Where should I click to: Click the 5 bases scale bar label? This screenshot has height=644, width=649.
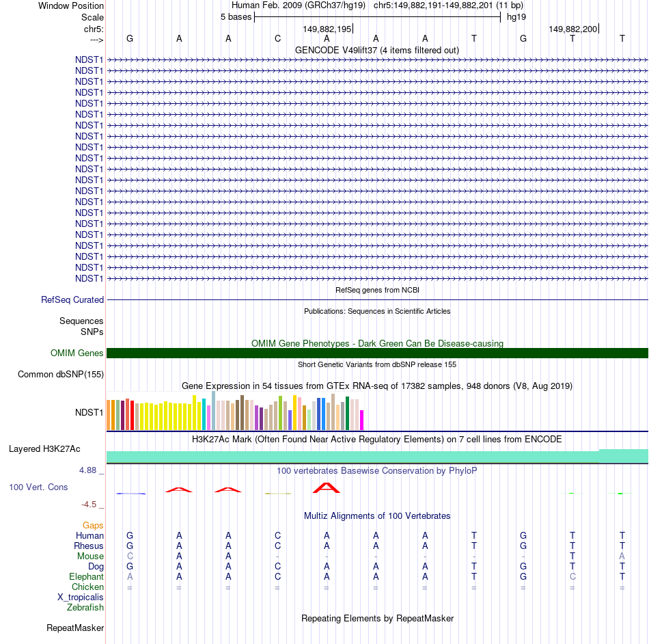click(236, 17)
